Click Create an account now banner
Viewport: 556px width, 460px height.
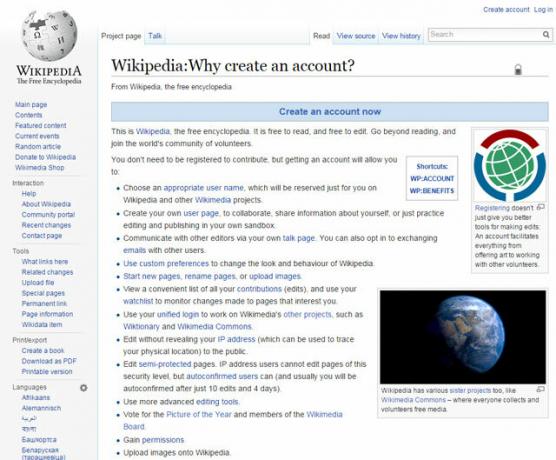(x=330, y=111)
